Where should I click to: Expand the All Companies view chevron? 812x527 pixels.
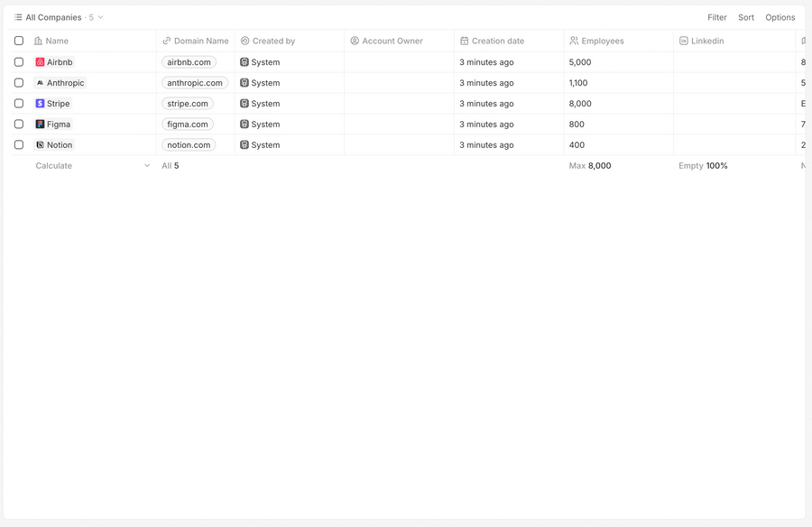point(99,16)
